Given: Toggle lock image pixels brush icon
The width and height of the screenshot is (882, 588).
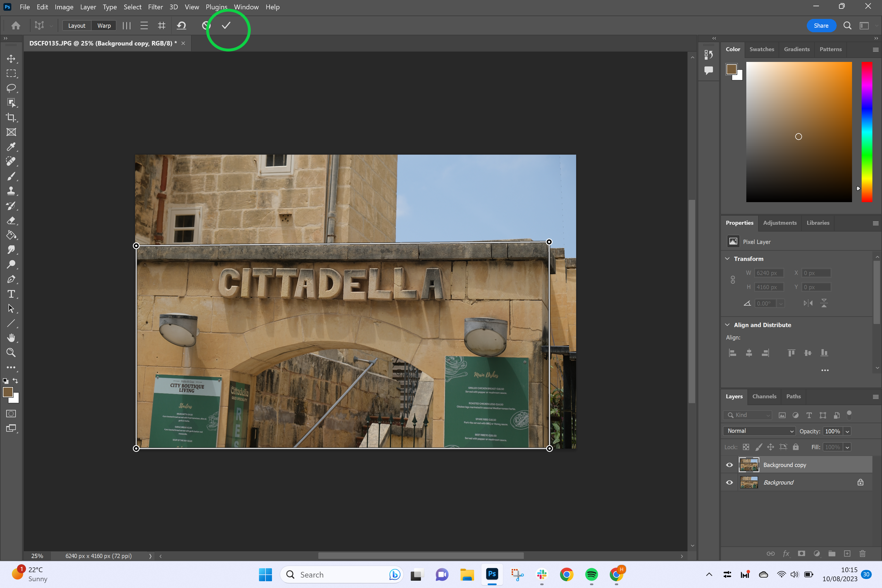Looking at the screenshot, I should [x=759, y=447].
